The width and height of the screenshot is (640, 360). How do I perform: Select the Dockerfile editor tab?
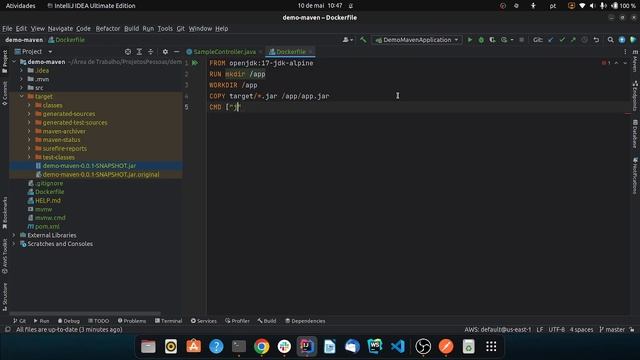pos(290,52)
